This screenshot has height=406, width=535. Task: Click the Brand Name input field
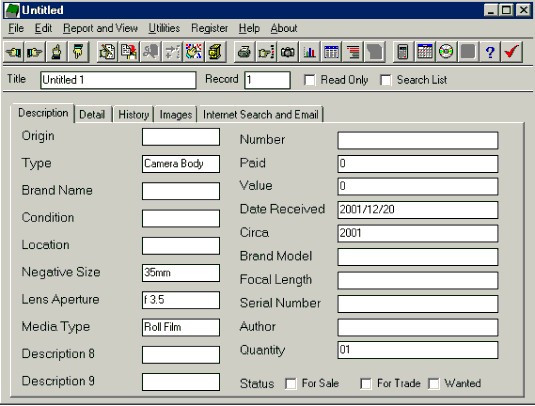[181, 191]
